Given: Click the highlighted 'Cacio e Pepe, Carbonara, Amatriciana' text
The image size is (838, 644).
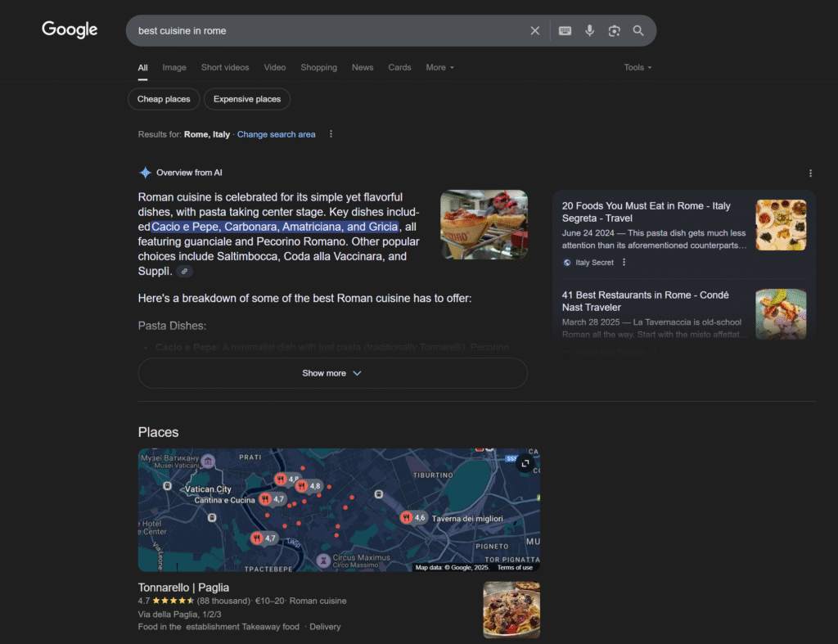Looking at the screenshot, I should pyautogui.click(x=275, y=227).
